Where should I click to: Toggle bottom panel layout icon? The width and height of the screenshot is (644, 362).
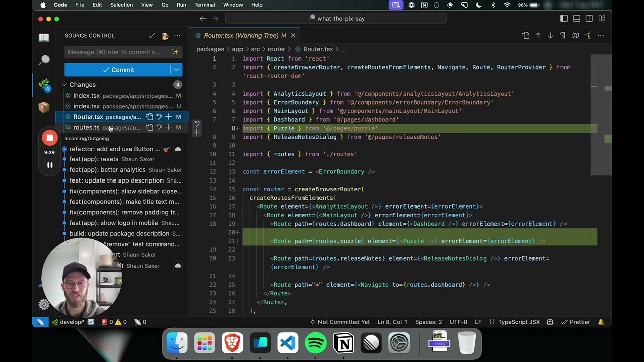(577, 19)
